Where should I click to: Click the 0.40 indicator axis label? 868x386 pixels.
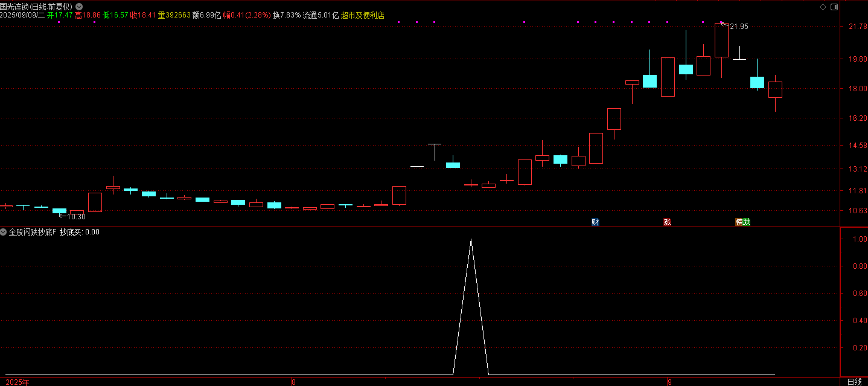860,321
